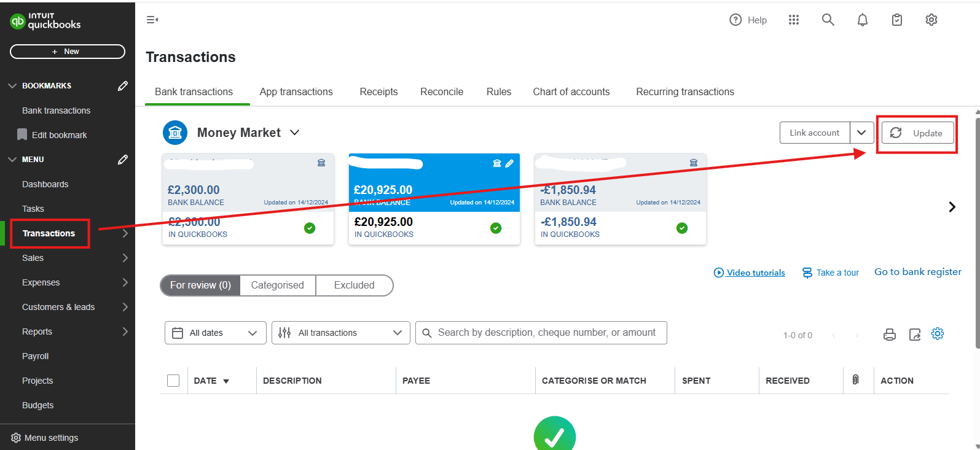Click pencil edit icon on £20,925.00 card
The width and height of the screenshot is (980, 450).
click(x=509, y=163)
